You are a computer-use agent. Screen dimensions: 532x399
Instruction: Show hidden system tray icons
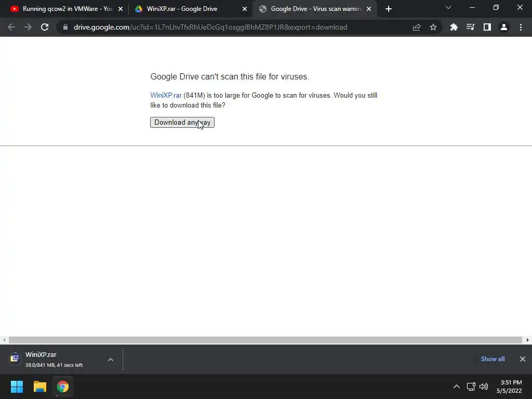coord(457,387)
